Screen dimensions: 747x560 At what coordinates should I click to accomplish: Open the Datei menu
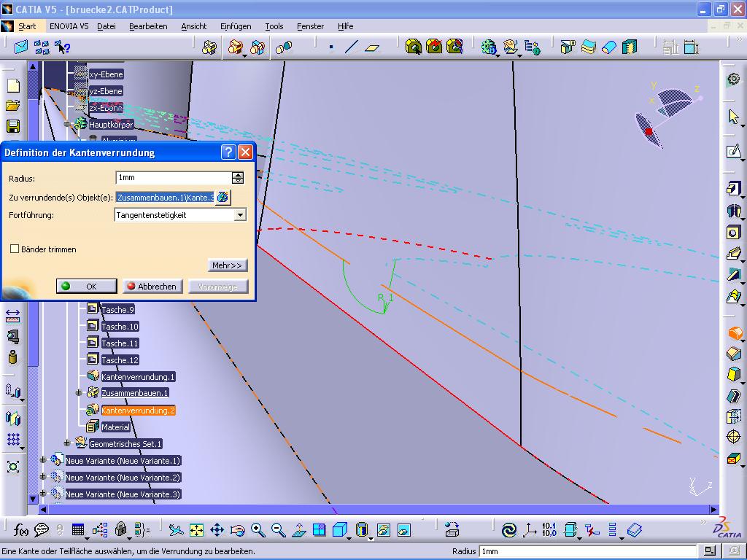tap(107, 26)
